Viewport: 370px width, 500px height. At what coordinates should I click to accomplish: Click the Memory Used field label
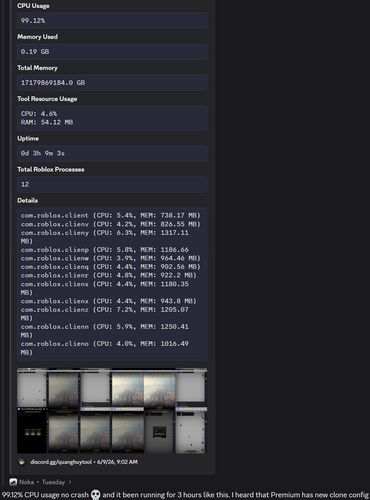click(x=37, y=37)
